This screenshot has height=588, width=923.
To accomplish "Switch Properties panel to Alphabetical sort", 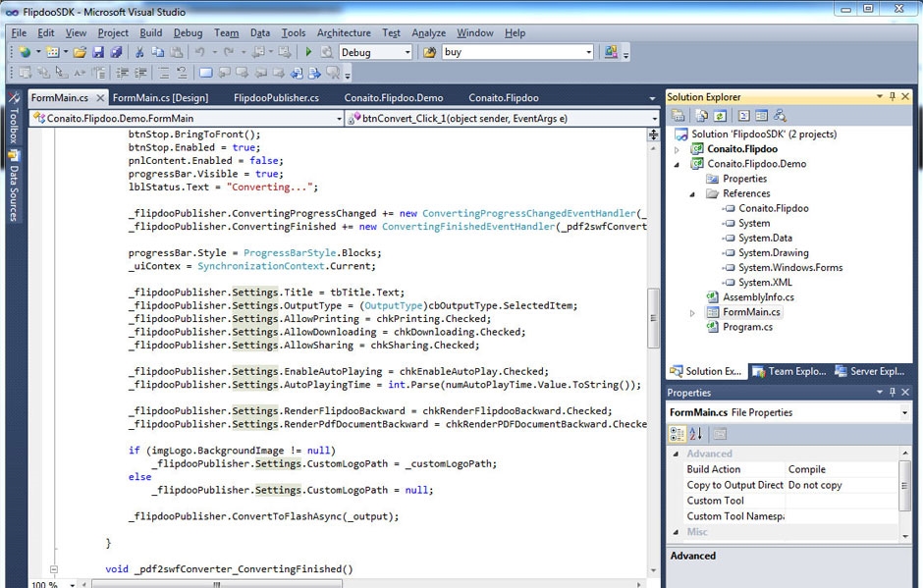I will pyautogui.click(x=696, y=435).
